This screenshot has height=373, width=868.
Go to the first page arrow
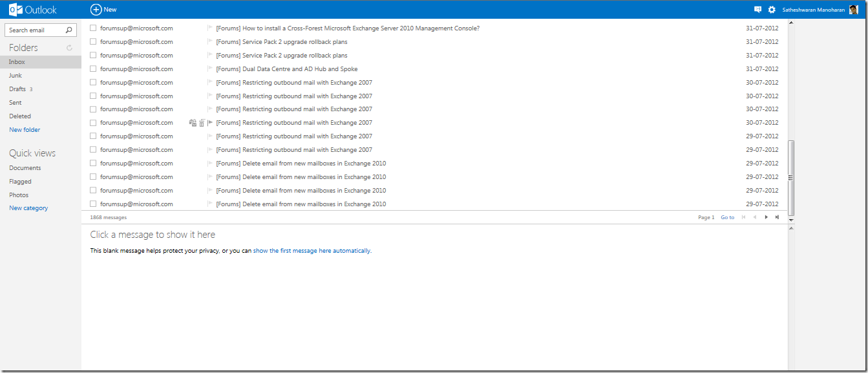tap(743, 217)
